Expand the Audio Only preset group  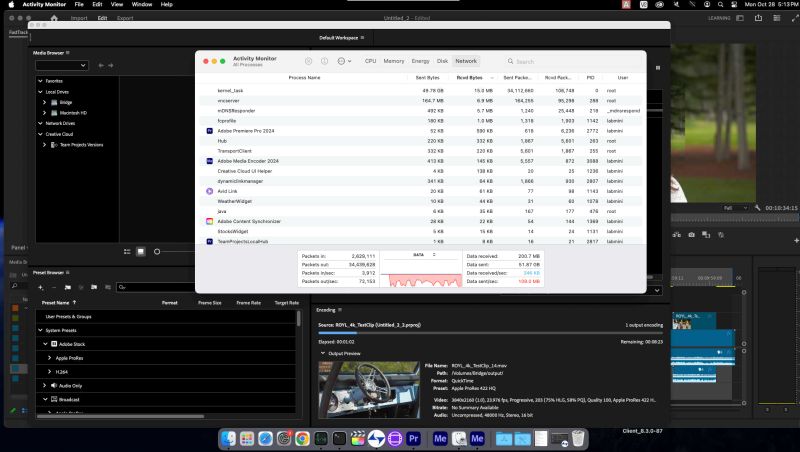(x=45, y=385)
